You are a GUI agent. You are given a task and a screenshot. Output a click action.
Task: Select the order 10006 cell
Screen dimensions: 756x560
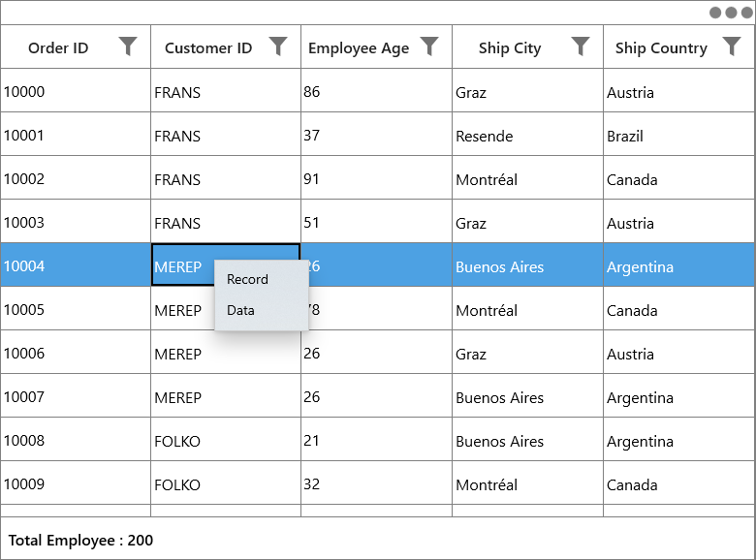point(76,353)
